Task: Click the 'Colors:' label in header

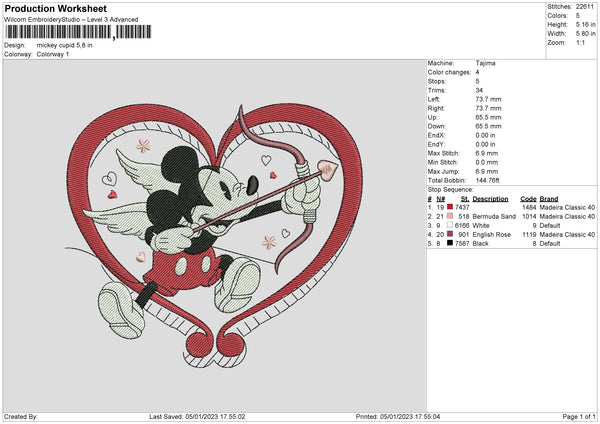Action: 558,16
